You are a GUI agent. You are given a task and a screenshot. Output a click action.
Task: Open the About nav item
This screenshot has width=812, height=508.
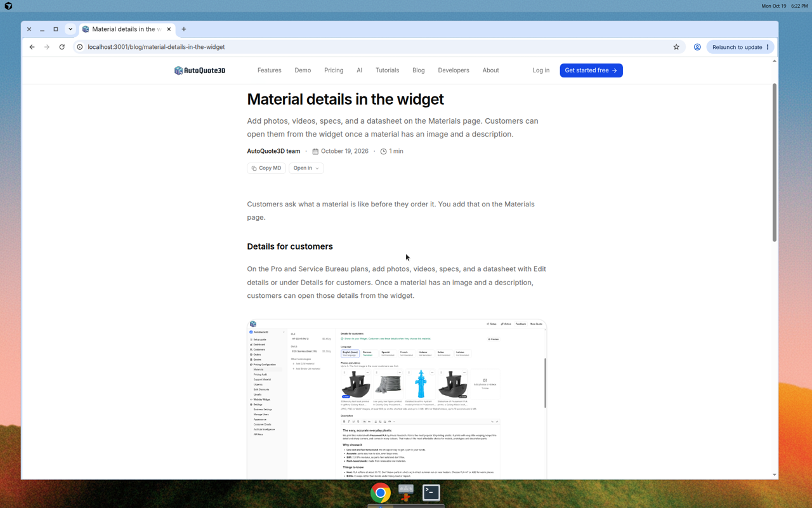[490, 70]
